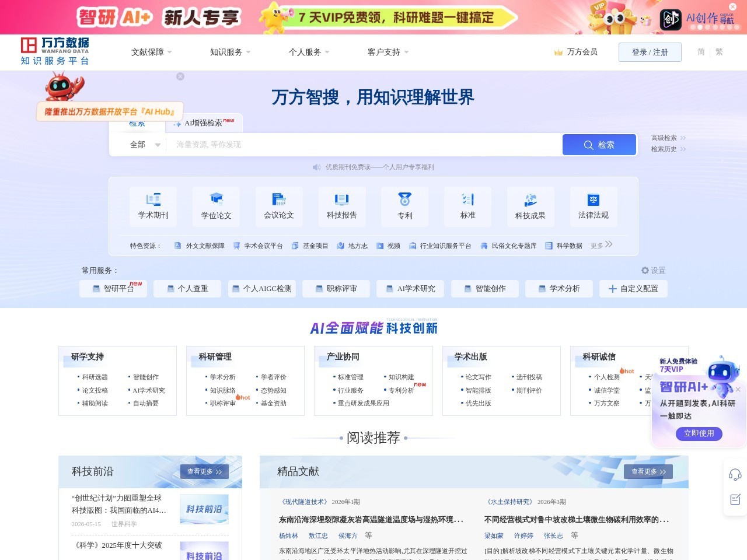Open 知识脉络 link under 科研管理
Viewport: 747px width, 560px height.
click(x=222, y=391)
